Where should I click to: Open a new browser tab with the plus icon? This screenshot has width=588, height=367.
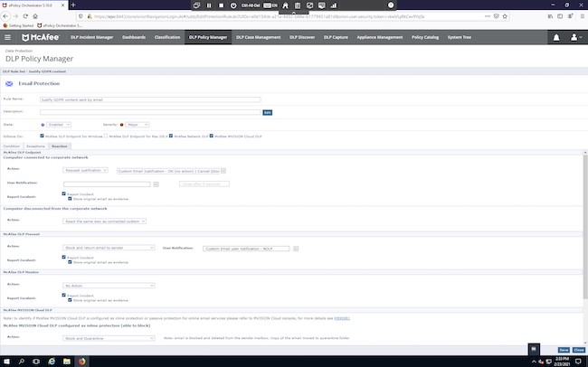click(x=73, y=5)
